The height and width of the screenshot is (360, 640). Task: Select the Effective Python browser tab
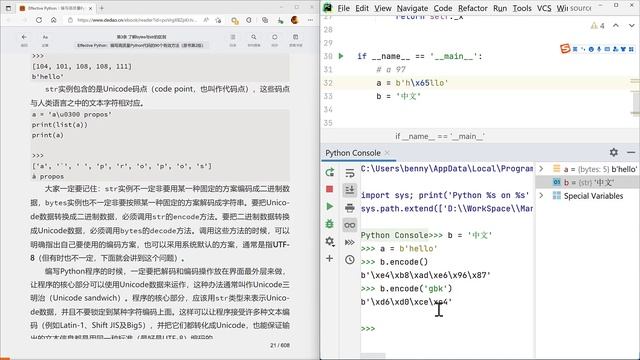[x=56, y=8]
